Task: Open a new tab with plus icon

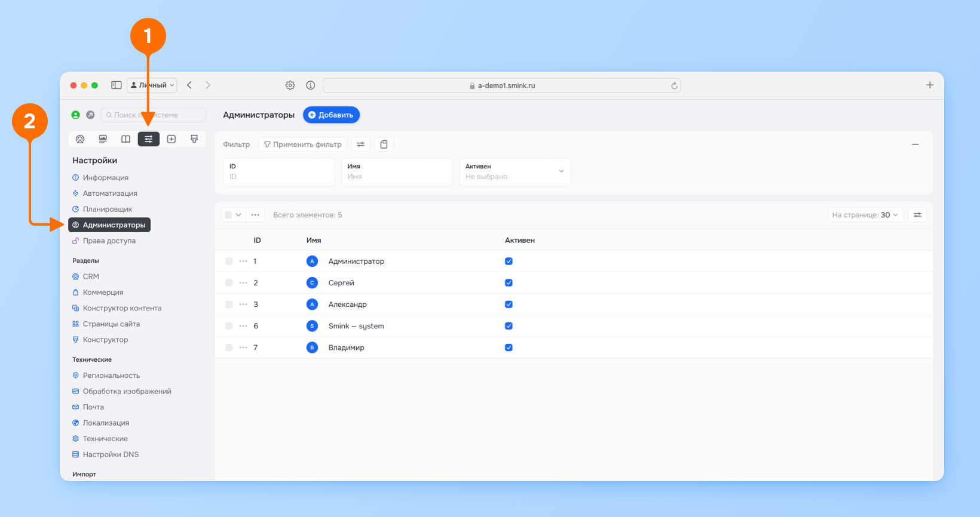Action: (x=930, y=85)
